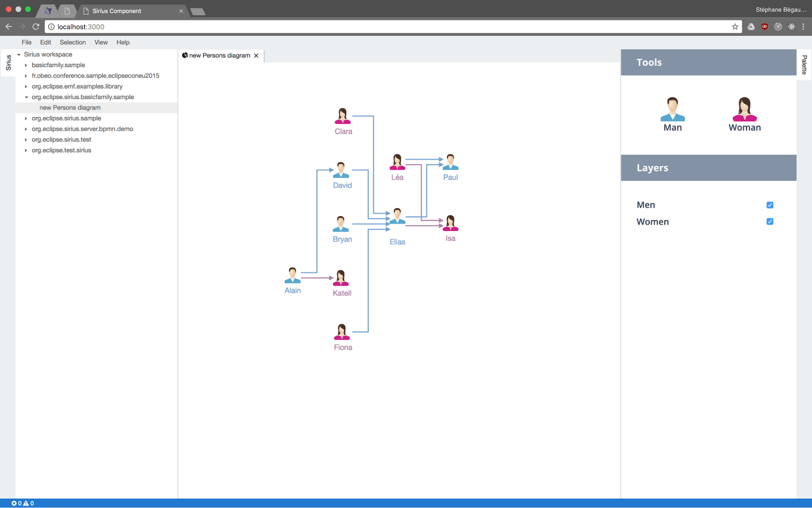Toggle the Women layer checkbox
Screen dimensions: 812x508
point(769,221)
